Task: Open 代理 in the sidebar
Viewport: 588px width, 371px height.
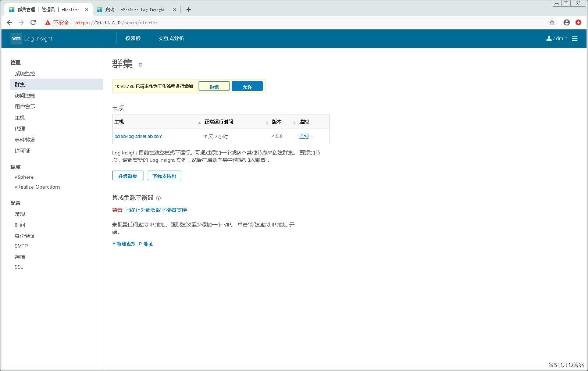Action: [x=20, y=129]
